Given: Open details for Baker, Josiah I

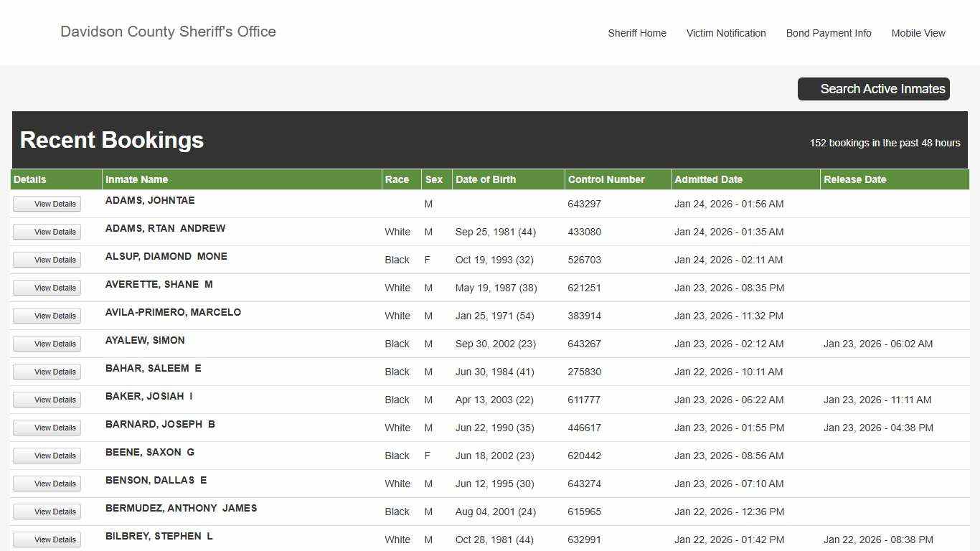Looking at the screenshot, I should pos(47,400).
